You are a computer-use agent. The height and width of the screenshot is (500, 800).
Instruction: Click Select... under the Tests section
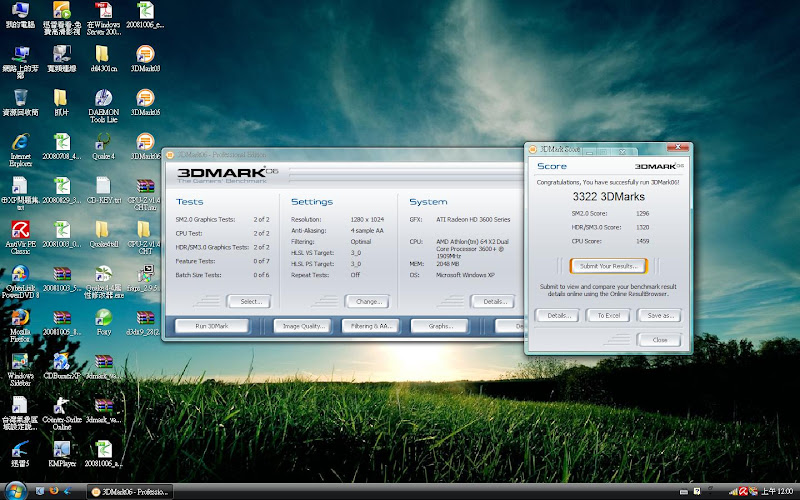(248, 301)
